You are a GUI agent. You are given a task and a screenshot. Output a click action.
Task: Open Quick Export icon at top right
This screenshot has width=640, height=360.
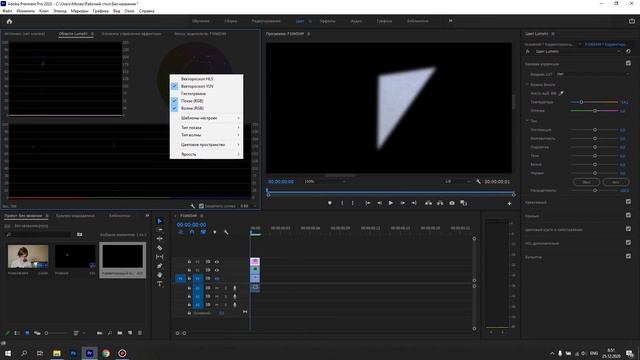pyautogui.click(x=631, y=21)
